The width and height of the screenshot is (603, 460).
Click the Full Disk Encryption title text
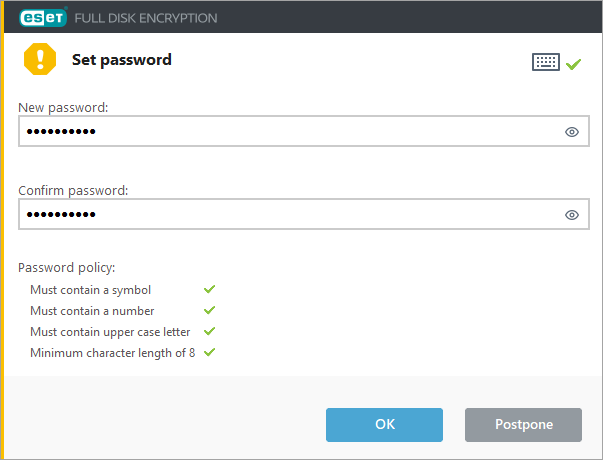point(146,18)
